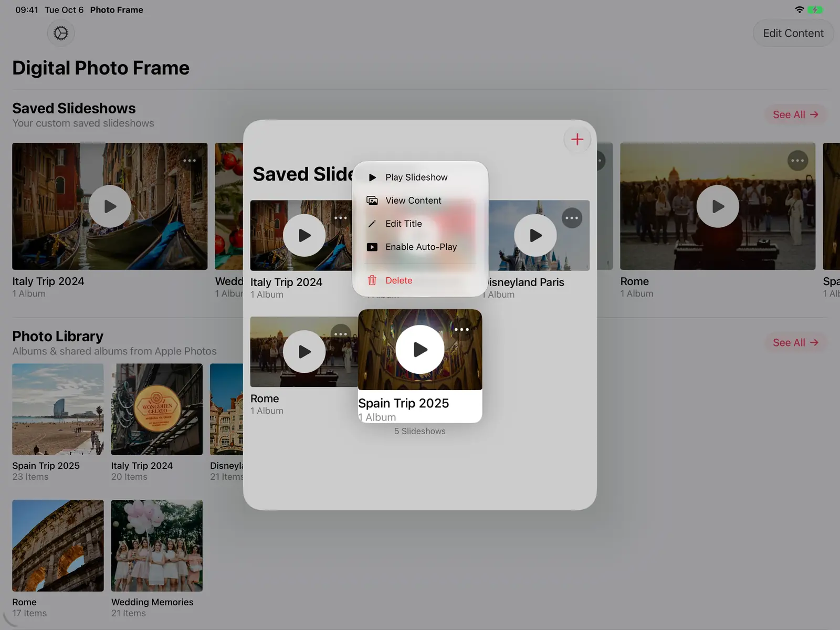Play Rome slideshow in popup
Image resolution: width=840 pixels, height=630 pixels.
pos(304,352)
